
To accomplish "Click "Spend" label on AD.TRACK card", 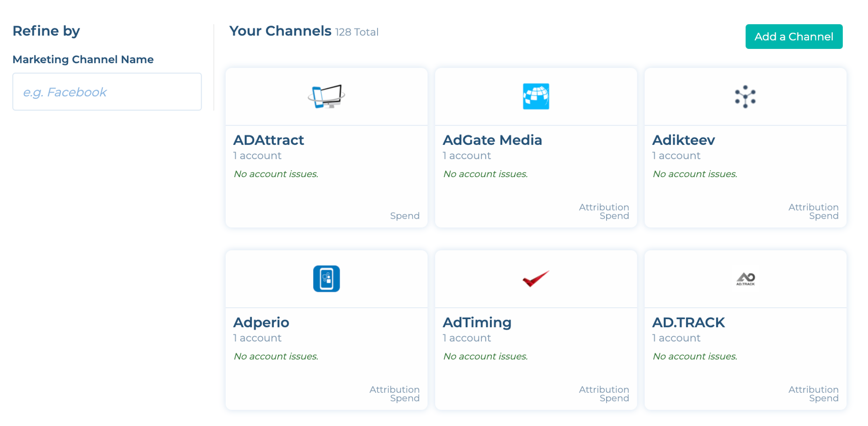I will 824,398.
